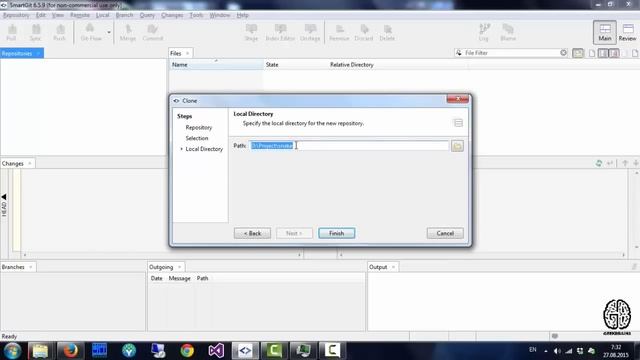Screen dimensions: 640x360
Task: Click the Git-Flow toolbar icon
Action: (x=91, y=32)
